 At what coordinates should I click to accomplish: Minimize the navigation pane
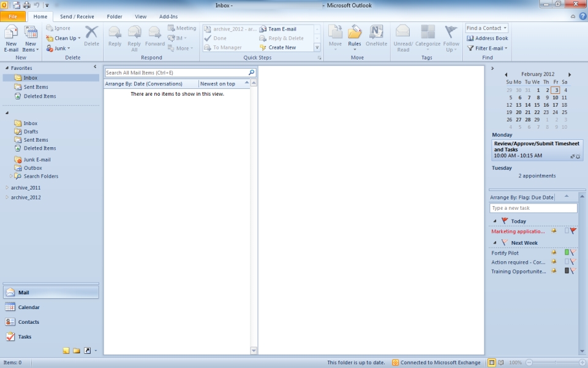tap(95, 67)
